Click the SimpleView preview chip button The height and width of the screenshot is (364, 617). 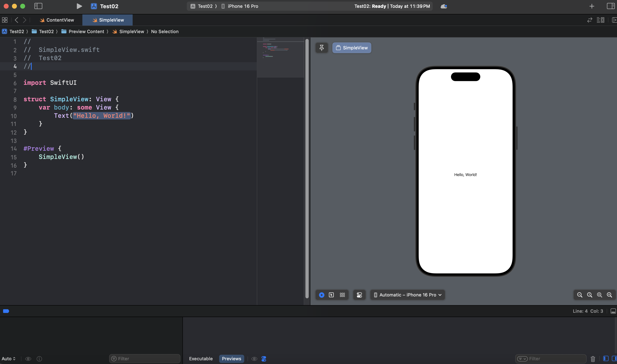click(x=352, y=48)
